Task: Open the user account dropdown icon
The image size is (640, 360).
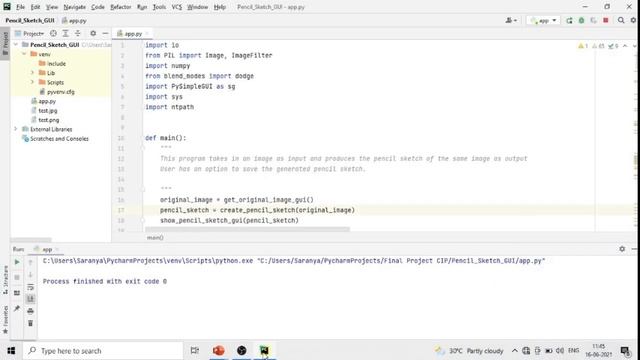Action: (x=511, y=20)
